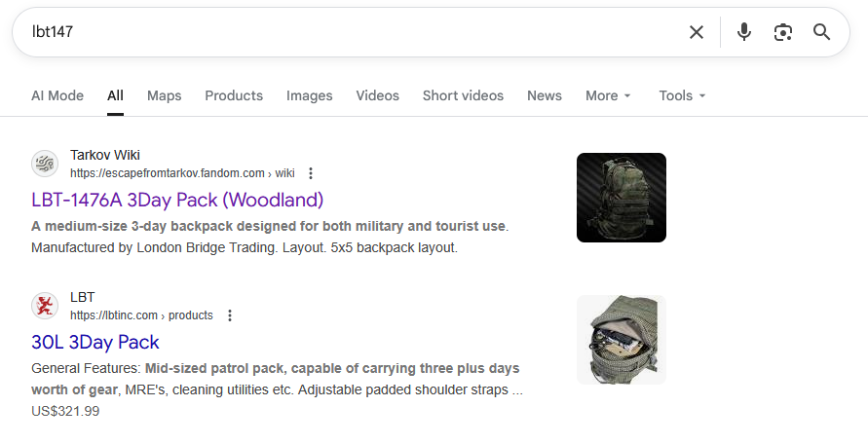This screenshot has width=868, height=444.
Task: Click the Tarkov Wiki site name
Action: coord(105,155)
